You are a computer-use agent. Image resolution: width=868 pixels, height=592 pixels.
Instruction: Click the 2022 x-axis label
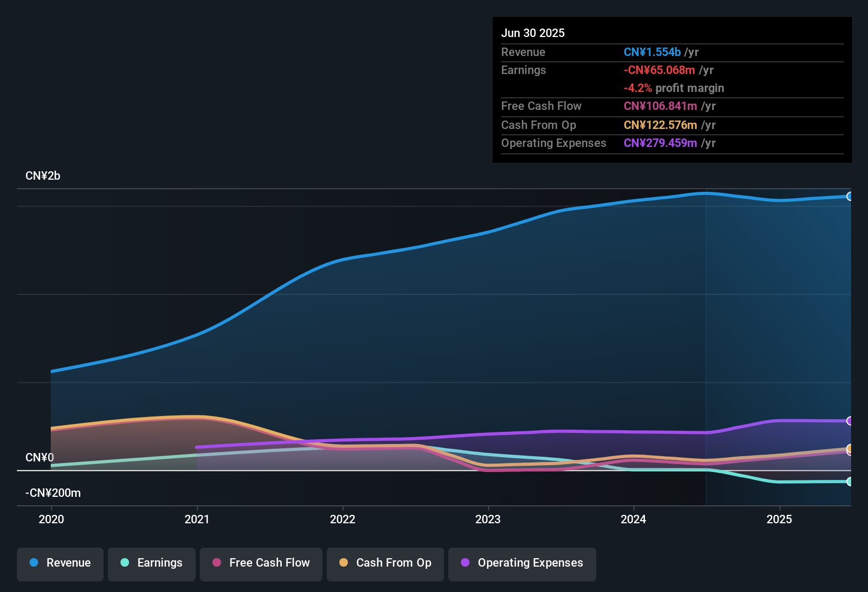click(343, 519)
